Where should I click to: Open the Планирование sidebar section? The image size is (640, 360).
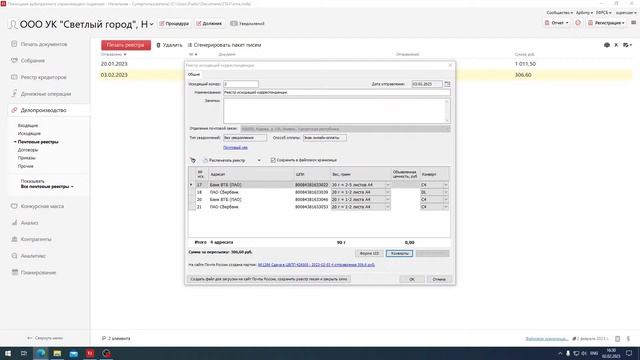click(38, 272)
